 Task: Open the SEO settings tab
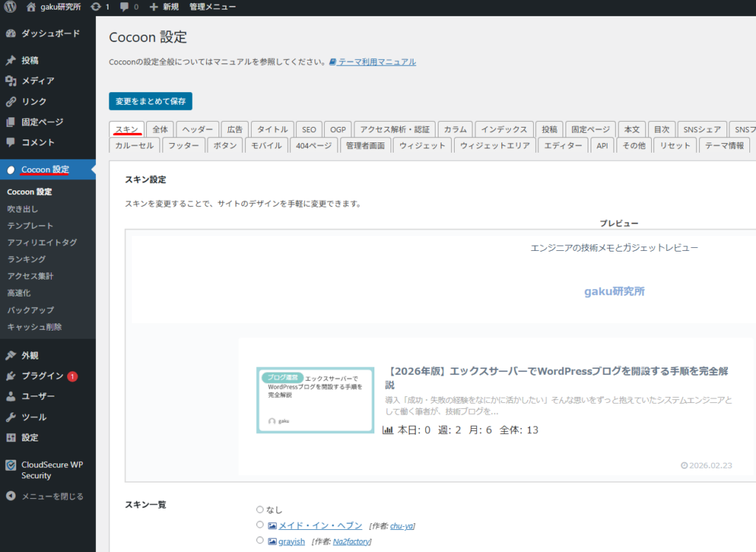309,129
